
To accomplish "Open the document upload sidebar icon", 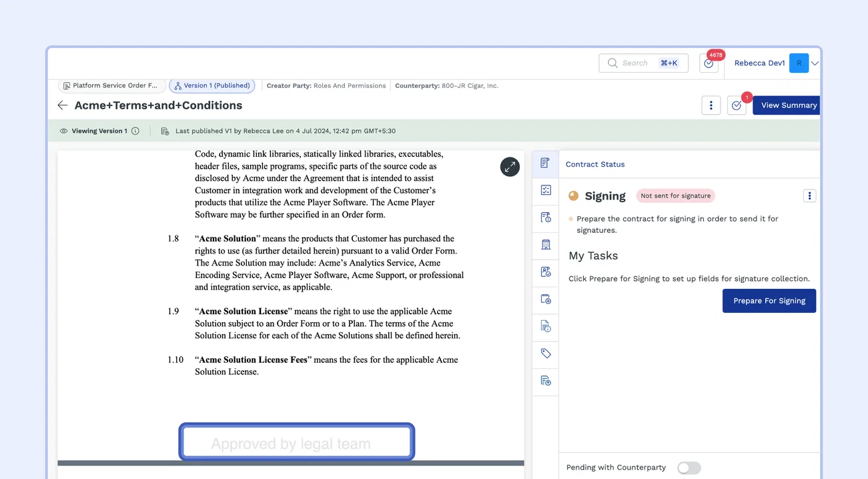I will (x=546, y=381).
